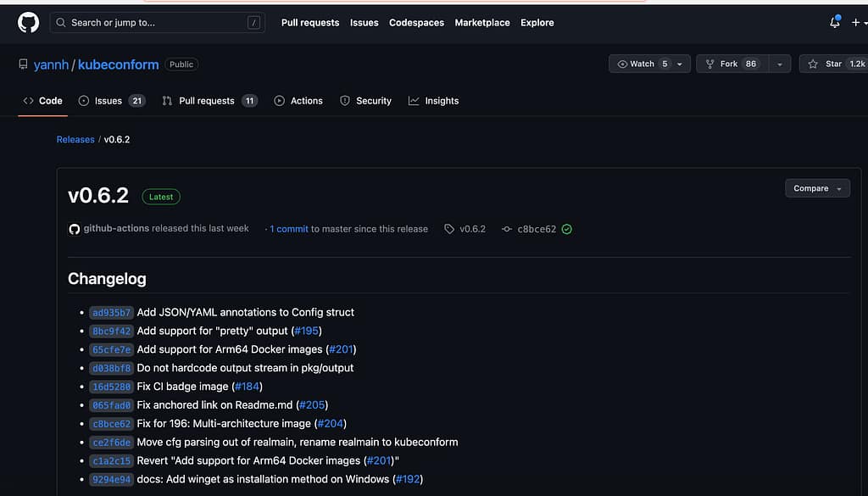Click the Releases breadcrumb link
This screenshot has width=868, height=496.
pos(75,139)
